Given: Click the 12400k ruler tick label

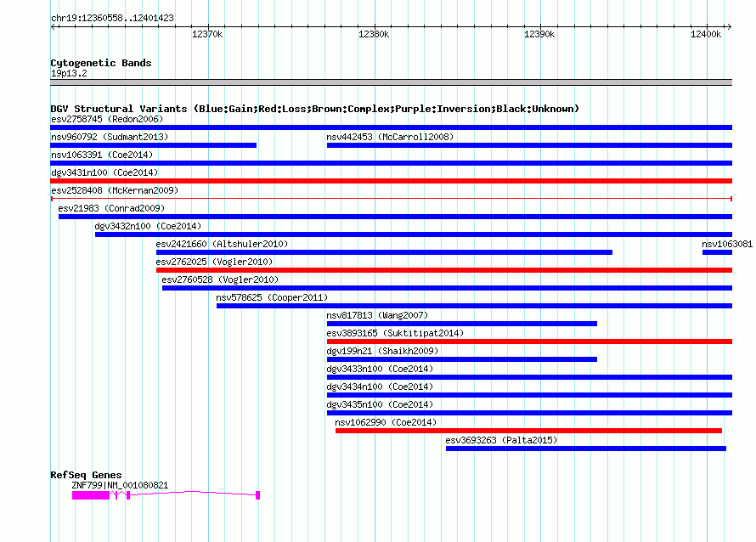Looking at the screenshot, I should 706,34.
